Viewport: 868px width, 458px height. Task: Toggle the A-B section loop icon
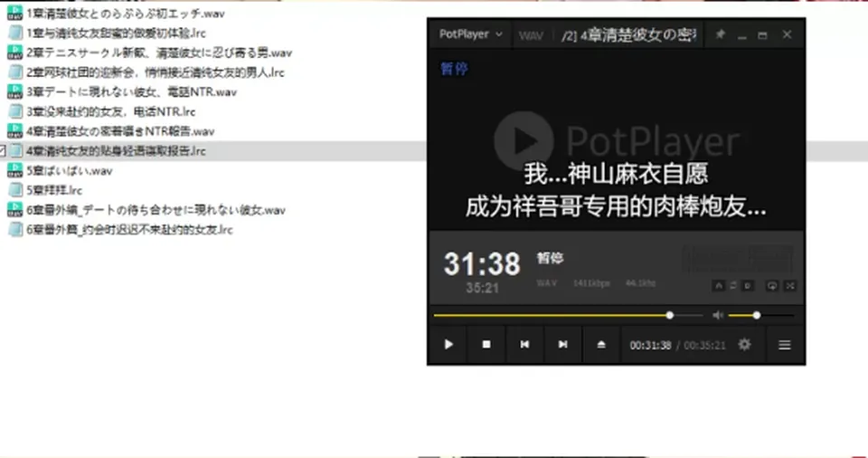pos(733,286)
